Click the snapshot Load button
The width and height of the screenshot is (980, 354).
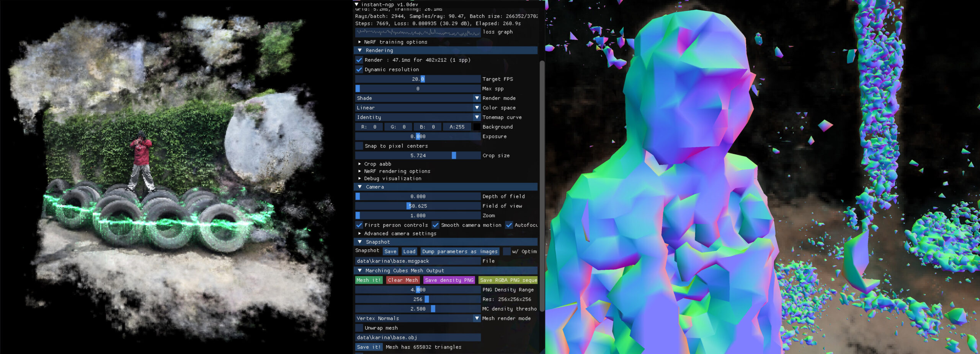409,252
